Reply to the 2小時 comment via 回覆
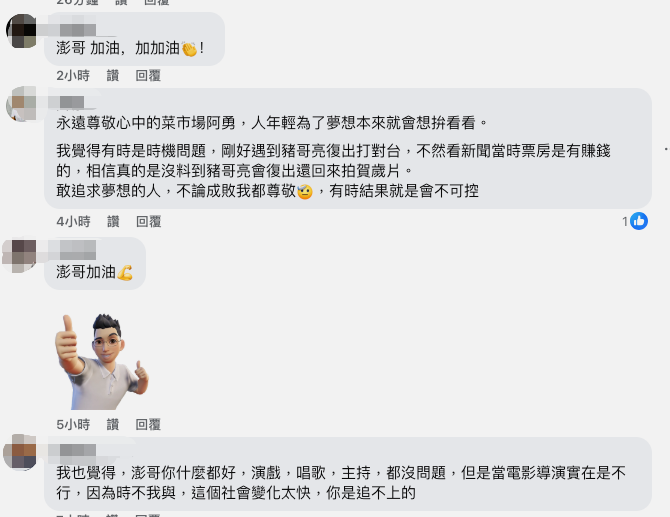 [148, 76]
